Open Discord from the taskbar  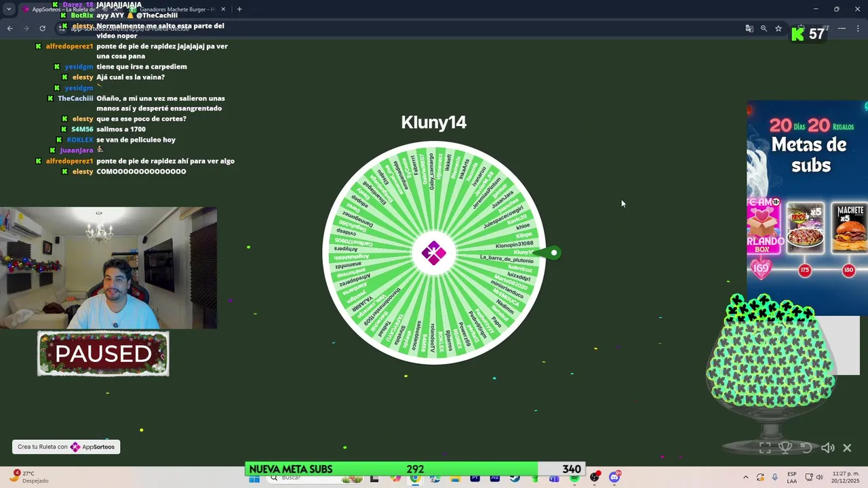[x=614, y=478]
